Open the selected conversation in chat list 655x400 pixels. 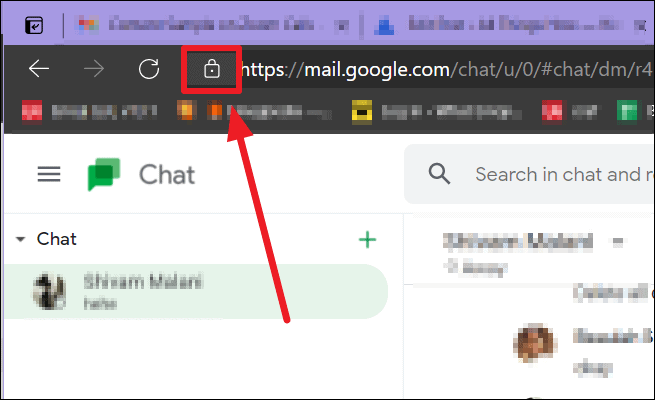[195, 291]
